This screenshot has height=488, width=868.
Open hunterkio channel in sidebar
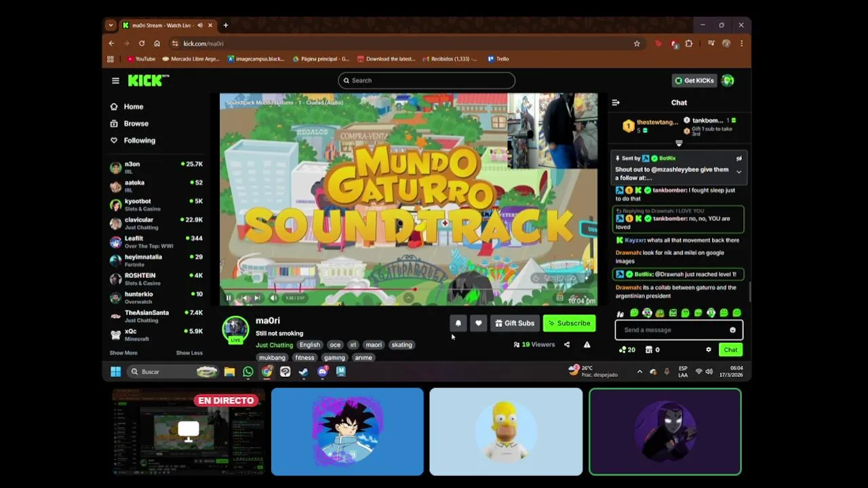tap(156, 297)
